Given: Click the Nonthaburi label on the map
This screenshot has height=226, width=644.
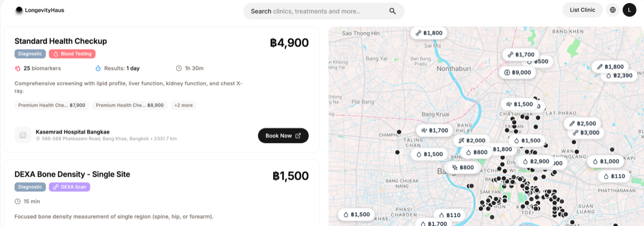Looking at the screenshot, I should (453, 68).
